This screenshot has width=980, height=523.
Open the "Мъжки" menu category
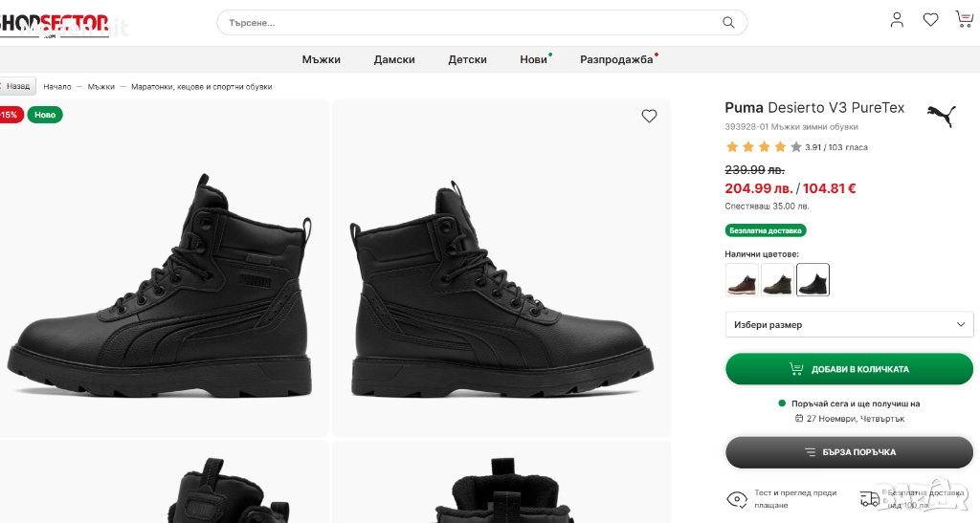(x=321, y=59)
